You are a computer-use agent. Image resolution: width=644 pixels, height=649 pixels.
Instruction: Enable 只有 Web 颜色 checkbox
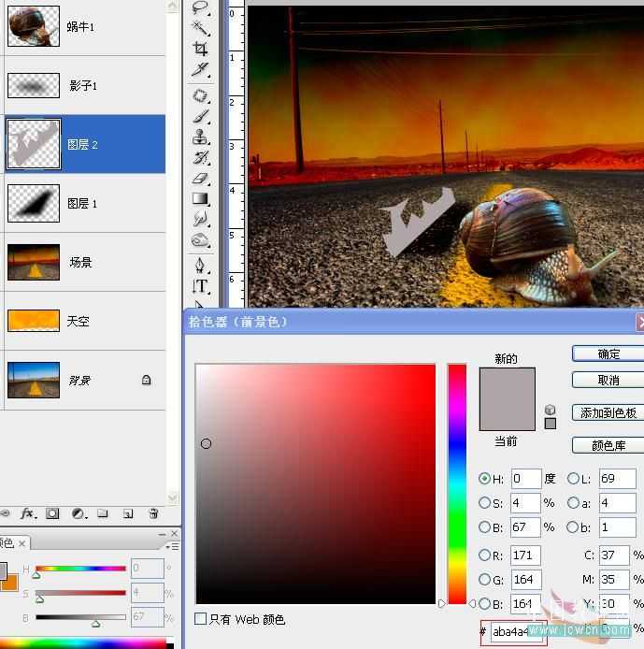pos(201,619)
